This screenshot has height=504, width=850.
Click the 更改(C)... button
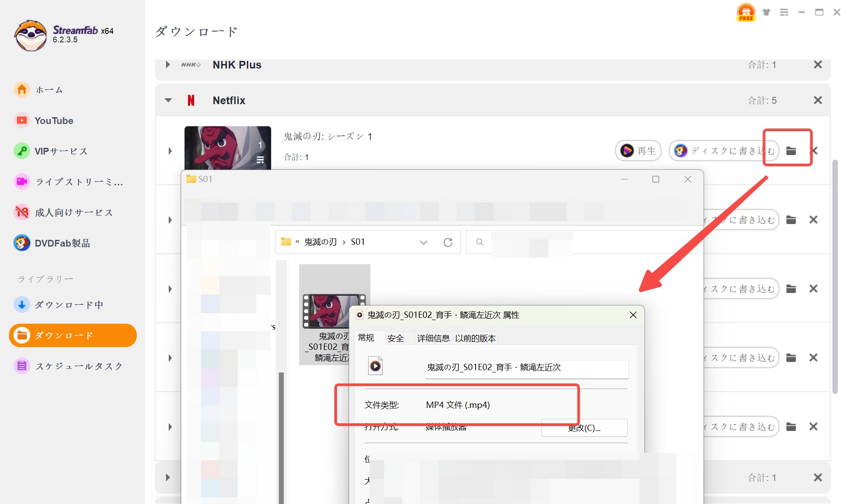584,428
